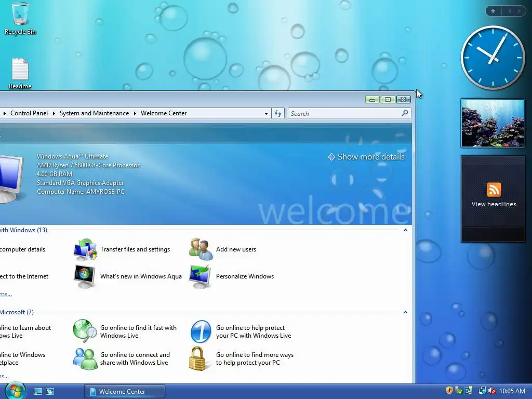Click the Safely Remove Hardware tray icon
Image resolution: width=532 pixels, height=399 pixels.
pos(459,391)
